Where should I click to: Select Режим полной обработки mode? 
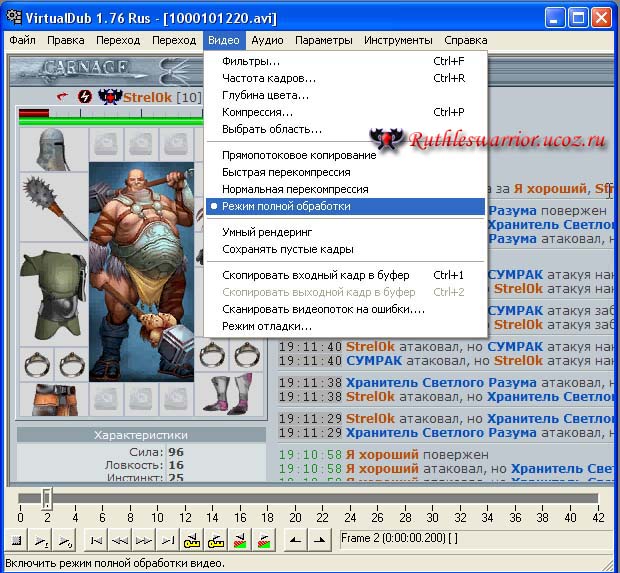pos(345,206)
